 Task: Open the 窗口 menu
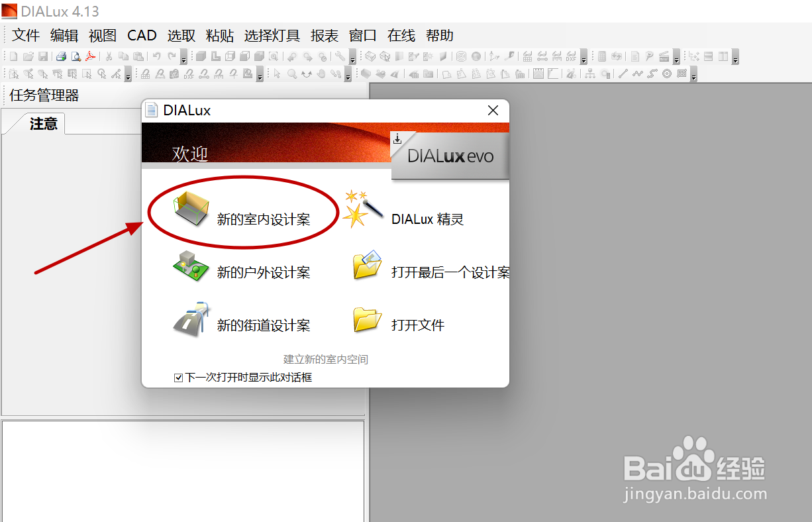tap(363, 35)
